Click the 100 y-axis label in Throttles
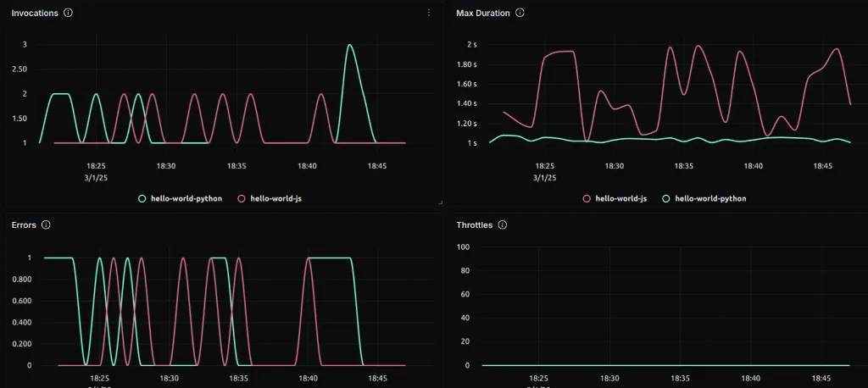This screenshot has width=868, height=388. (464, 247)
